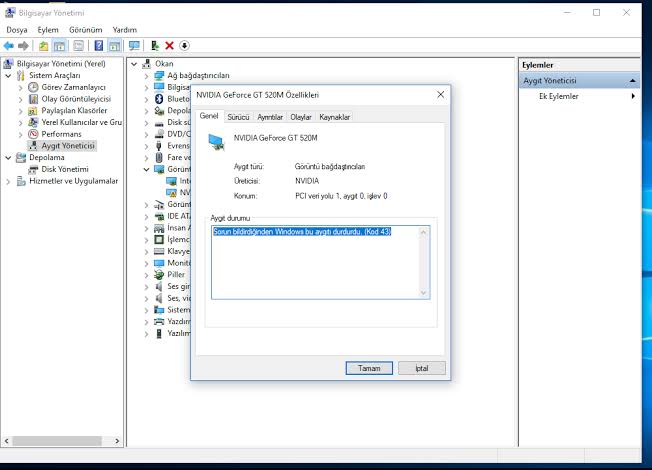652x470 pixels.
Task: Switch to the Sürücü tab
Action: 238,117
